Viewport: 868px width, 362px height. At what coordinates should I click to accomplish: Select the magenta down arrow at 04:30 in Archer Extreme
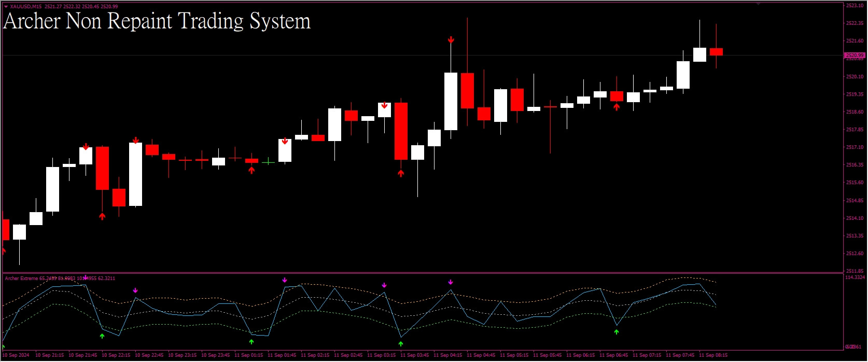pyautogui.click(x=451, y=282)
